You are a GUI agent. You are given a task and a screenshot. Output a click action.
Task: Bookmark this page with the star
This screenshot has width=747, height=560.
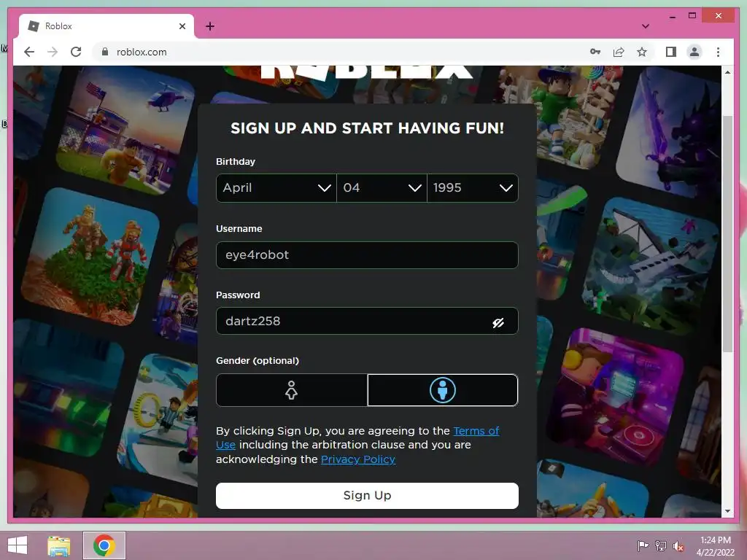(x=642, y=52)
